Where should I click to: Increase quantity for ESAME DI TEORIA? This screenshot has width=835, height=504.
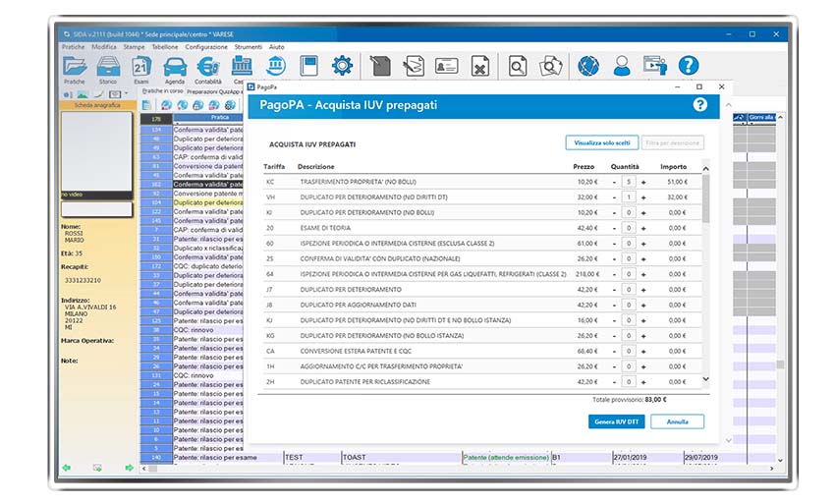point(643,229)
